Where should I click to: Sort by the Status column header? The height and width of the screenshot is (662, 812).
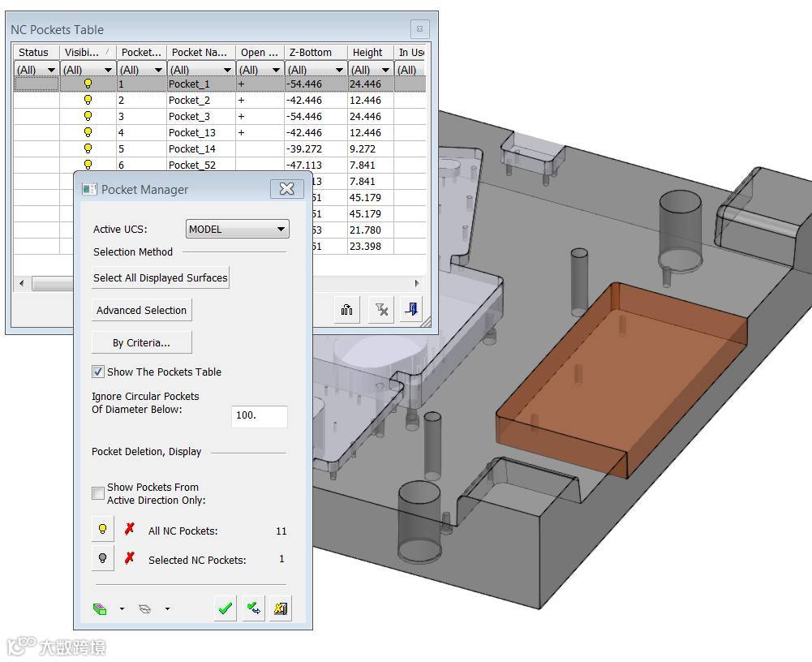click(37, 52)
